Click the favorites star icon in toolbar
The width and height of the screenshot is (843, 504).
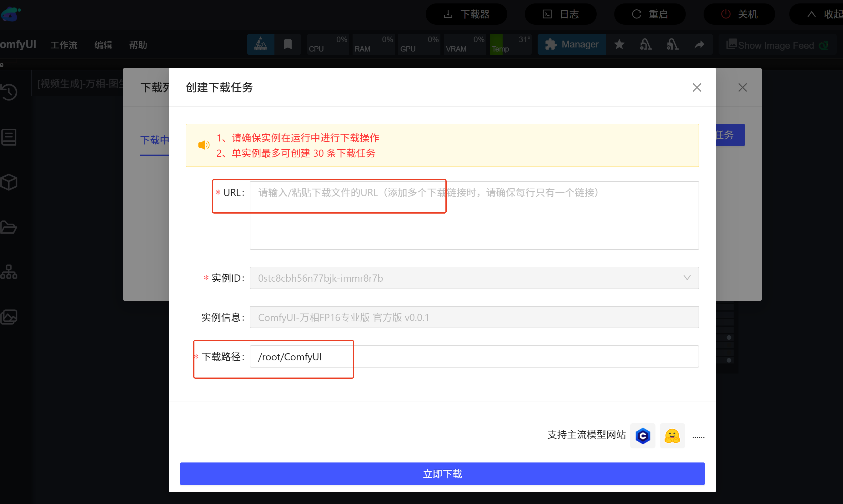click(619, 44)
